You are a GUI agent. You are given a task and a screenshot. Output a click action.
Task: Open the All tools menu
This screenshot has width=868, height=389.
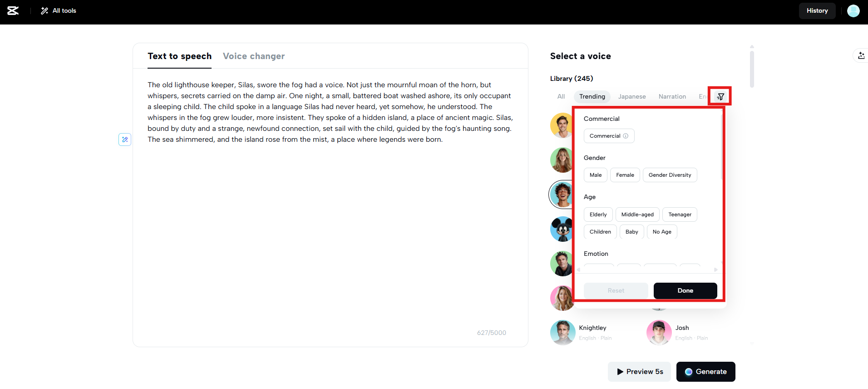point(59,10)
